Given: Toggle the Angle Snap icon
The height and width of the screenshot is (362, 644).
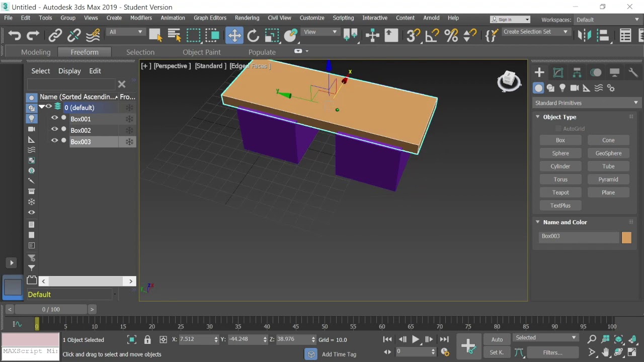Looking at the screenshot, I should coord(432,35).
